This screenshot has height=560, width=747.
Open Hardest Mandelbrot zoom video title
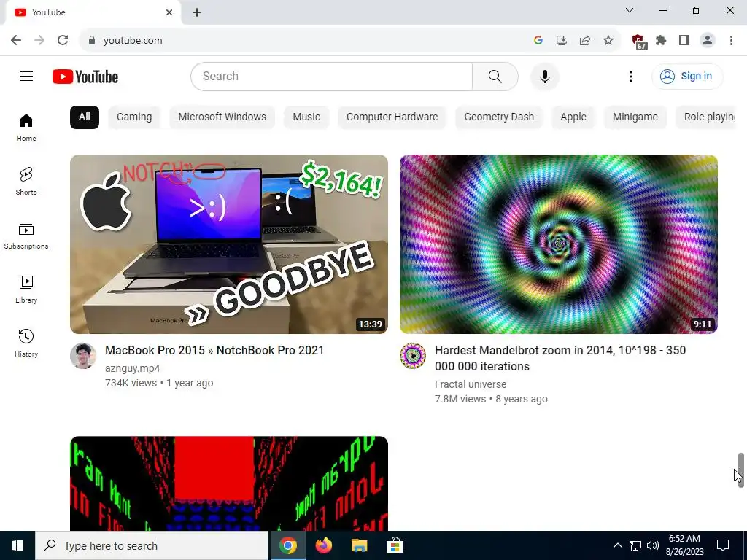pyautogui.click(x=560, y=358)
